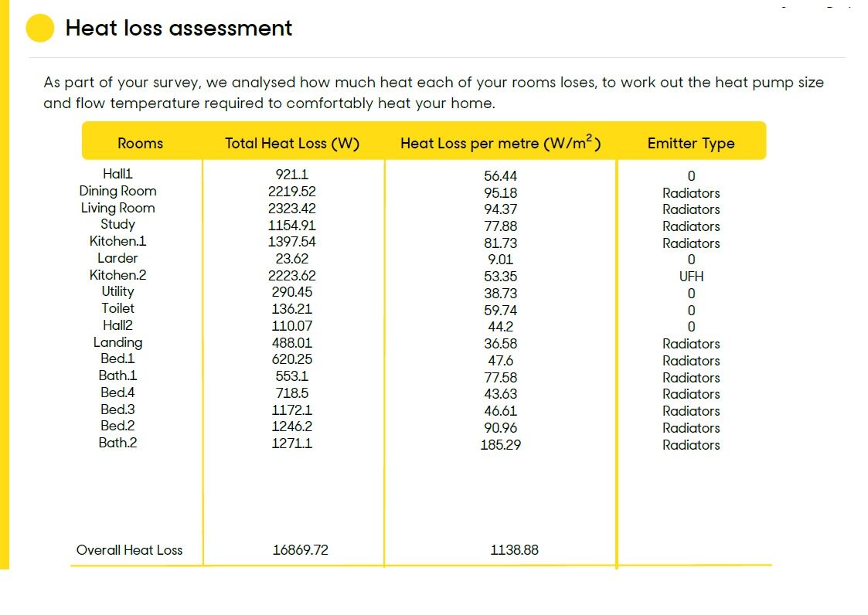Select the overall total 16869.72
This screenshot has width=868, height=615.
pyautogui.click(x=301, y=550)
